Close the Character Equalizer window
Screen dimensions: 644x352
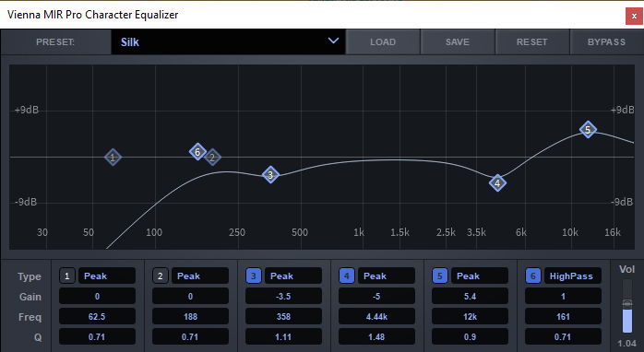click(634, 17)
